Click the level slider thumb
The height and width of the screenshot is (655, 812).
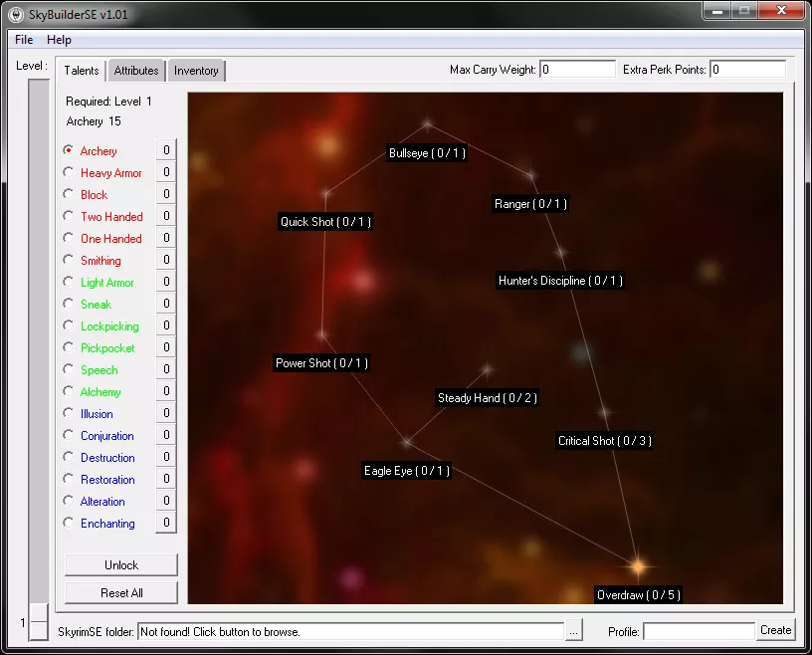[x=39, y=621]
